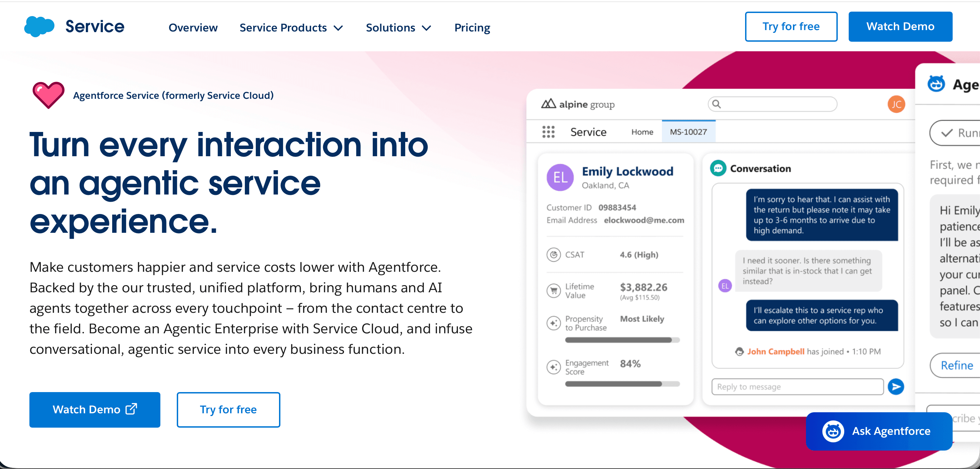
Task: Open the Overview nav item
Action: [193, 27]
